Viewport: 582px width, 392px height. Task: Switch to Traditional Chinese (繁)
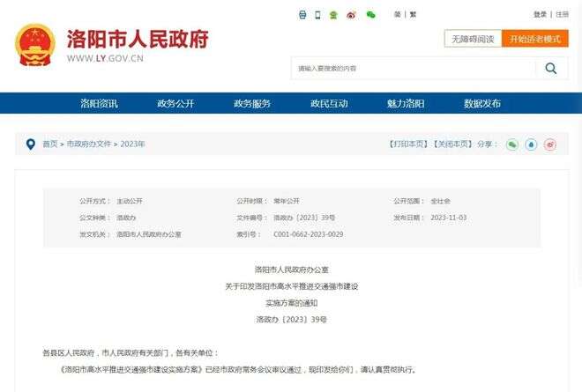coord(413,14)
